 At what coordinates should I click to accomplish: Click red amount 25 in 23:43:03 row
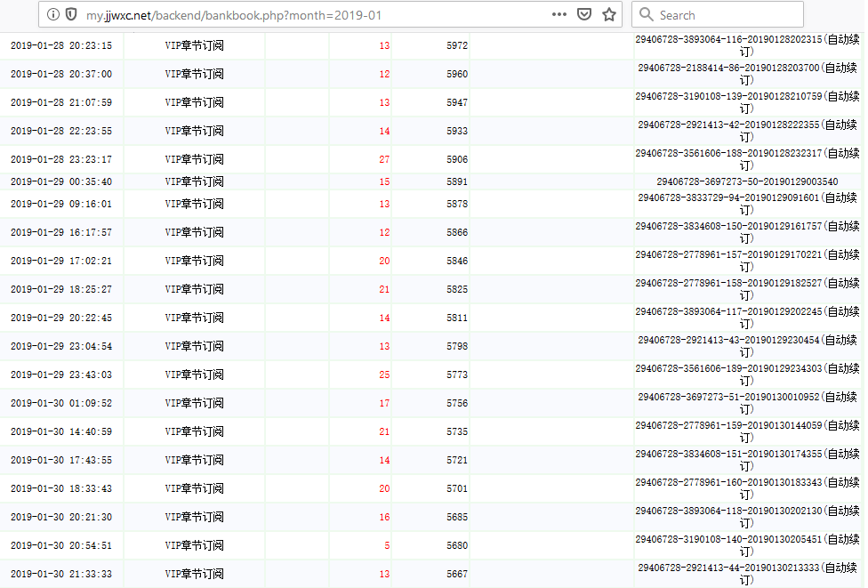[x=385, y=375]
